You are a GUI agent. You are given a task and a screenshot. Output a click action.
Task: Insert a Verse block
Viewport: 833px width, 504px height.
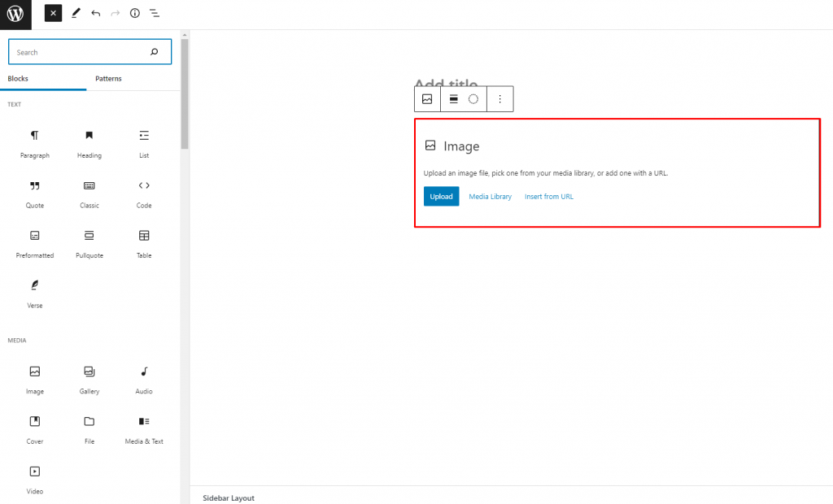coord(34,293)
